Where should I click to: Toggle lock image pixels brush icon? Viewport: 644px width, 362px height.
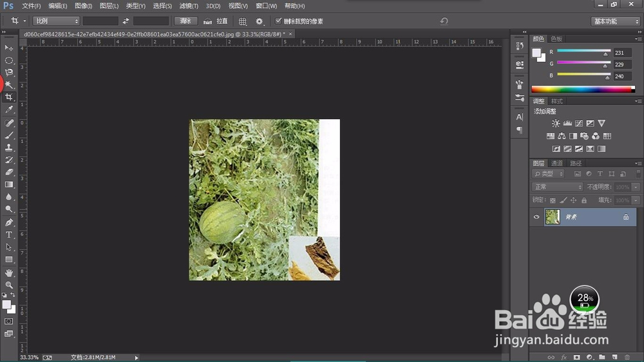click(563, 200)
